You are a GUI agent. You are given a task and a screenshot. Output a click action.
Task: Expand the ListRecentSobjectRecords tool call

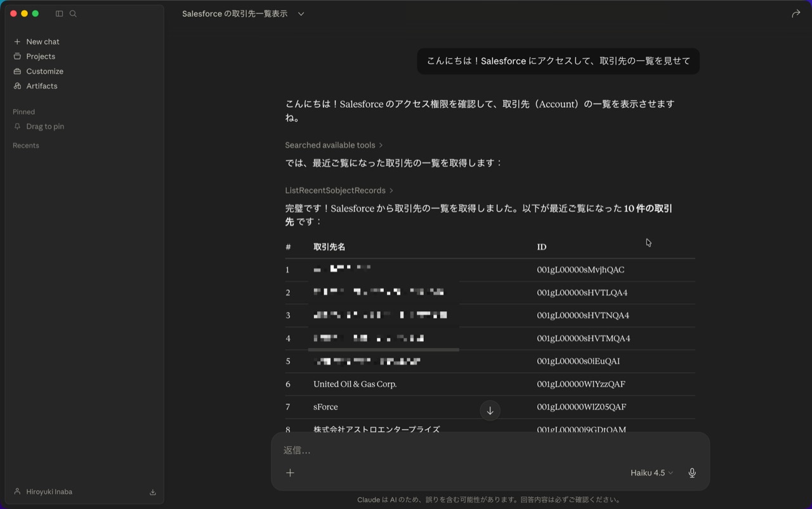(x=339, y=190)
